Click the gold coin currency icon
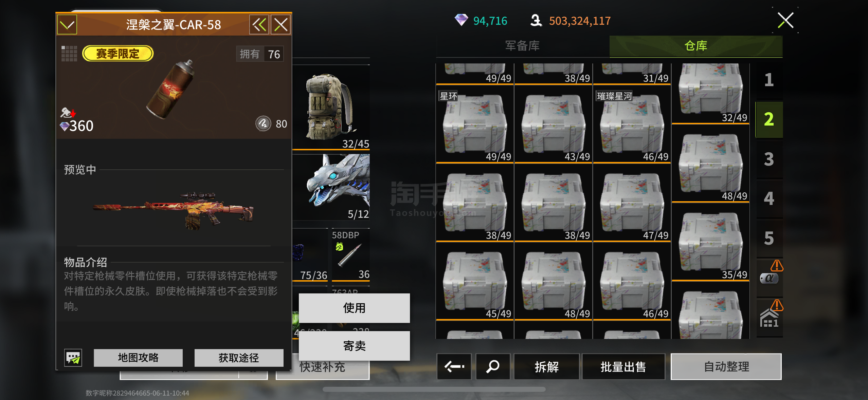 (x=536, y=20)
